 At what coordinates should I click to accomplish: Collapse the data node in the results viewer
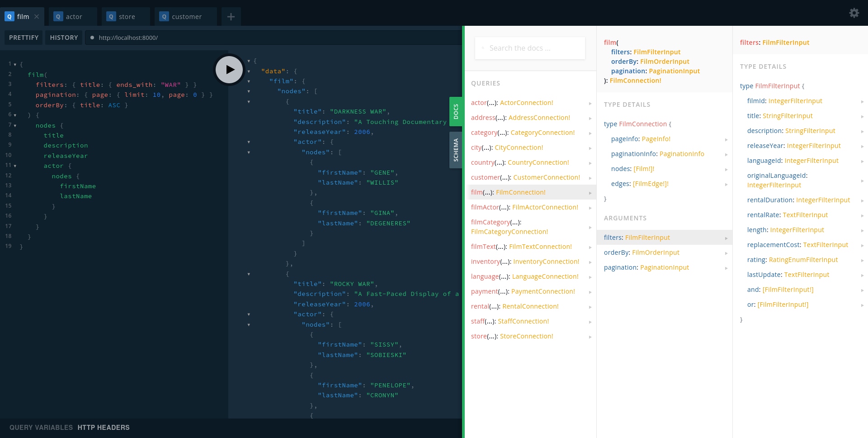click(249, 71)
